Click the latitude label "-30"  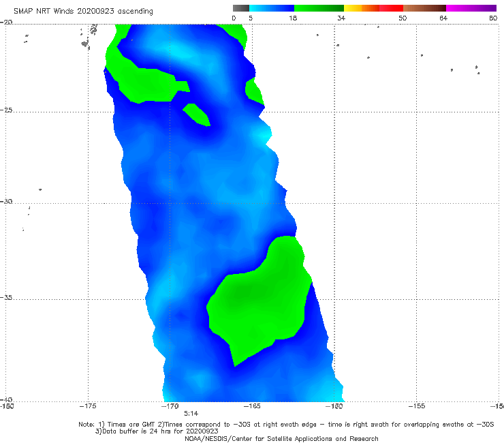coord(6,201)
